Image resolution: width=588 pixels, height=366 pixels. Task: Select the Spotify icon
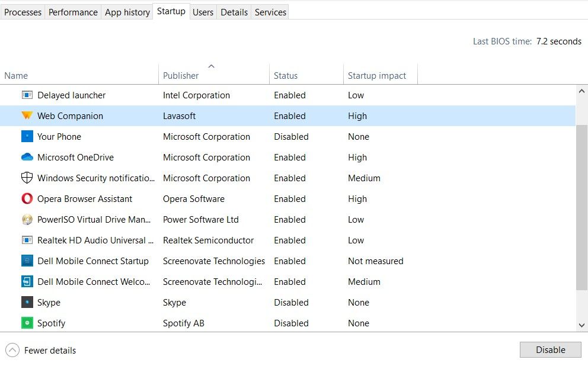(27, 323)
